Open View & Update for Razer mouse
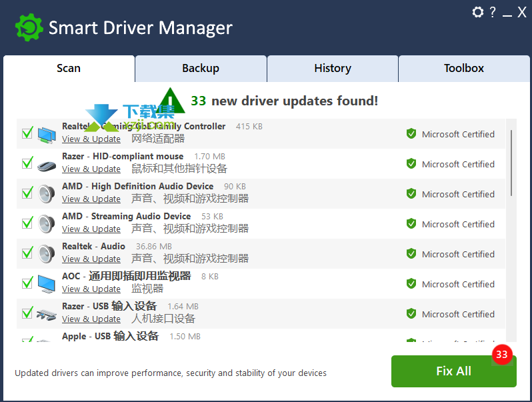The height and width of the screenshot is (402, 532). coord(91,169)
